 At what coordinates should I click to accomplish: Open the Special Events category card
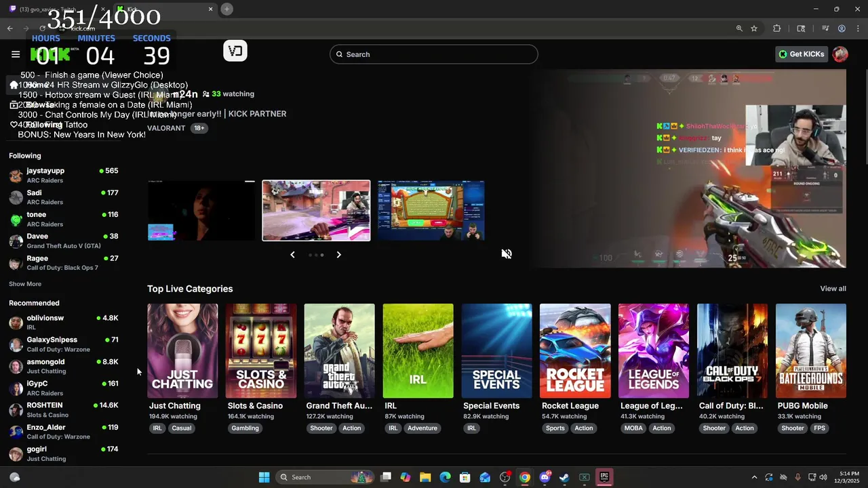click(x=497, y=350)
